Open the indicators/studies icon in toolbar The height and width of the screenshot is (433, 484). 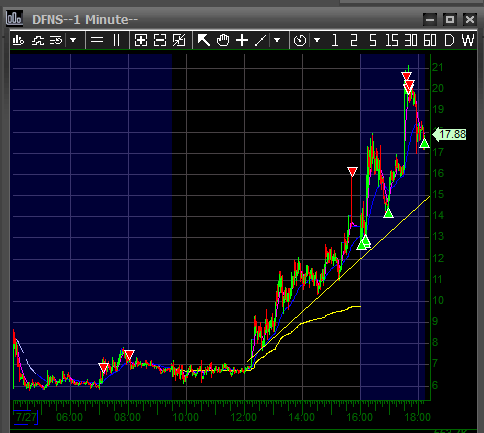coord(38,41)
